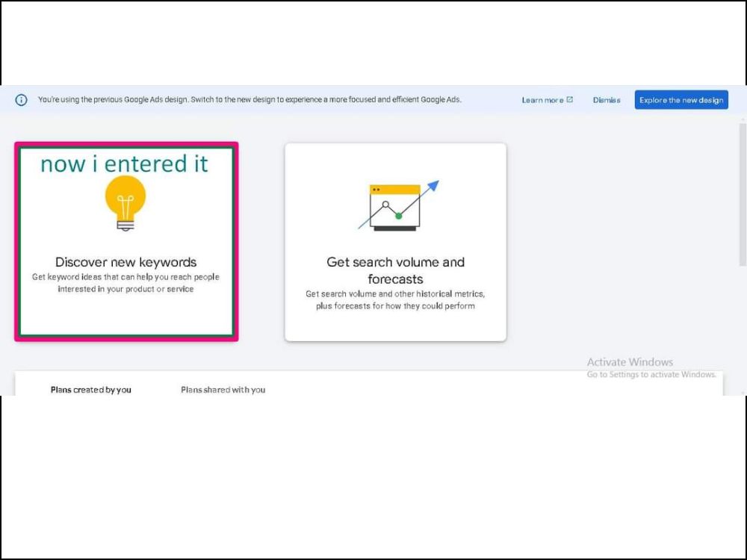The image size is (747, 560).
Task: Click 'Get keyword ideas that can help' description
Action: click(125, 283)
